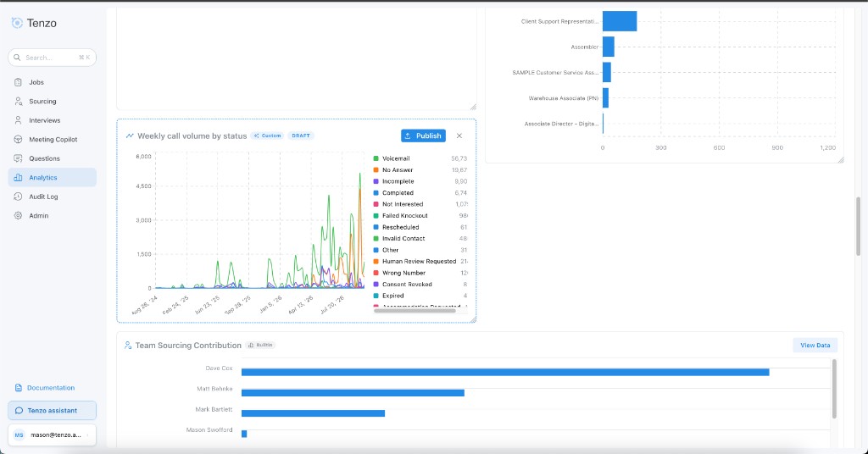Toggle Not Interested series in legend
Image resolution: width=868 pixels, height=454 pixels.
click(403, 204)
